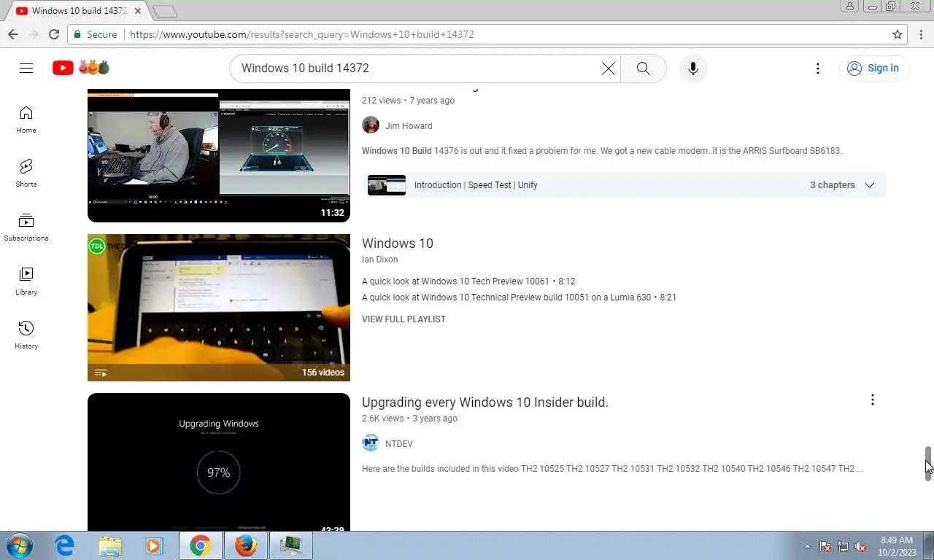The image size is (934, 560).
Task: Go to Home in the sidebar
Action: point(26,120)
